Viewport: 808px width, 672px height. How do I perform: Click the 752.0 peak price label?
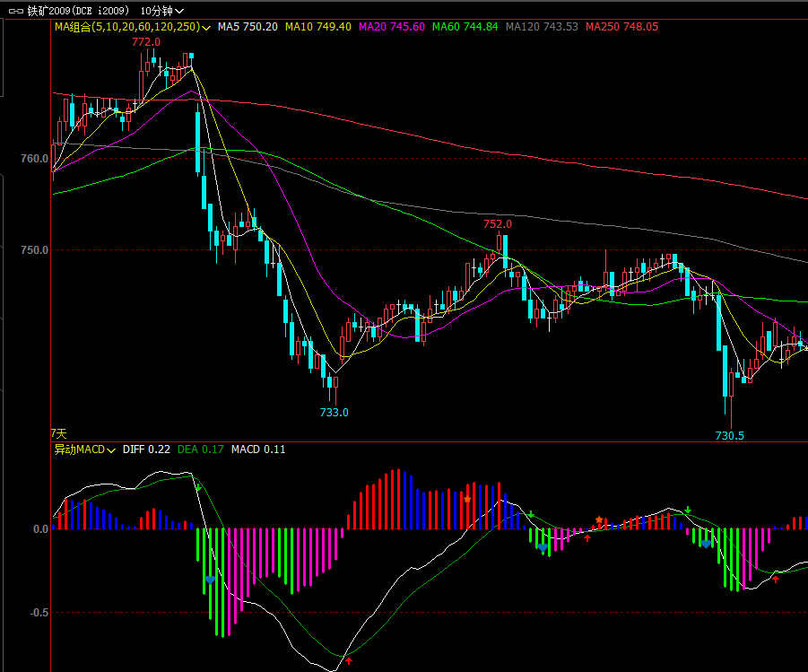498,224
